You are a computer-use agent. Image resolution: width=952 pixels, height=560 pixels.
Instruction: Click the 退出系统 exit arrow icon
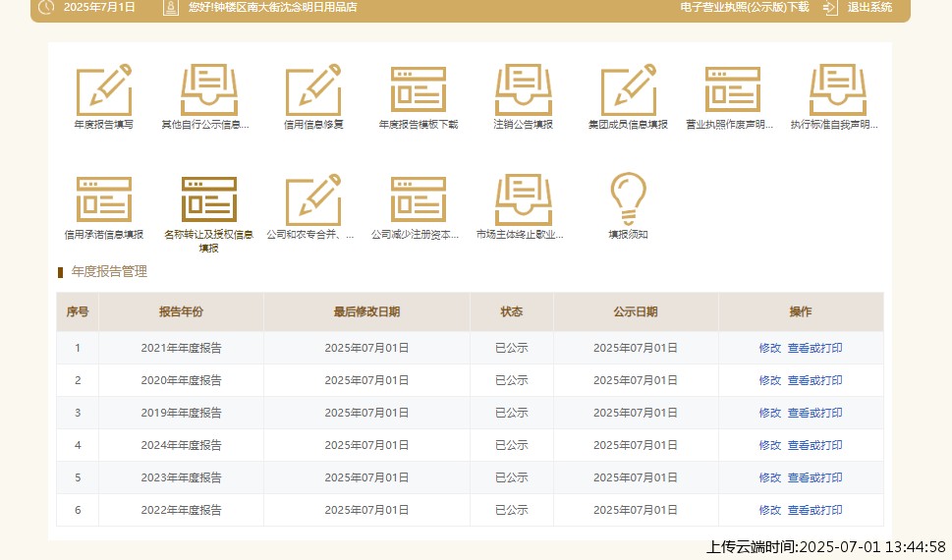coord(830,7)
